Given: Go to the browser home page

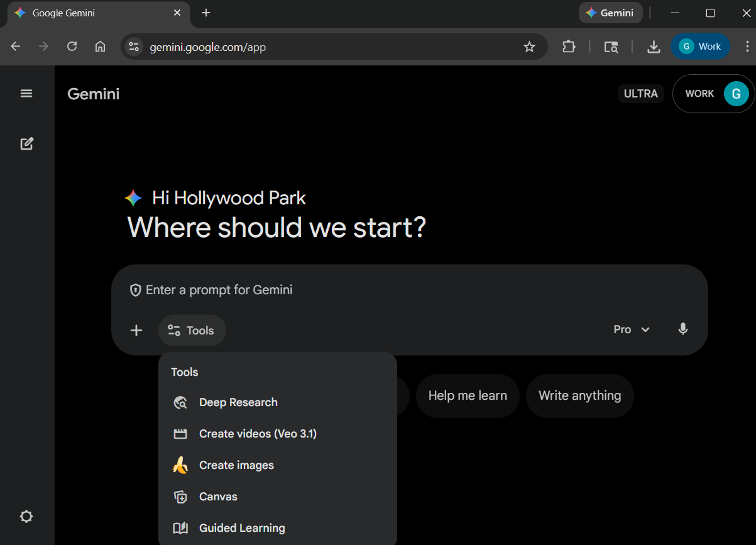Looking at the screenshot, I should pos(100,47).
